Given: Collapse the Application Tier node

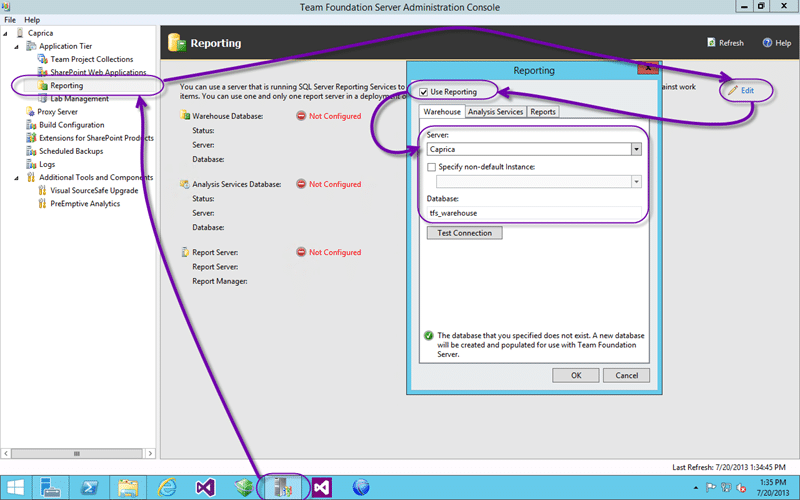Looking at the screenshot, I should pyautogui.click(x=17, y=47).
